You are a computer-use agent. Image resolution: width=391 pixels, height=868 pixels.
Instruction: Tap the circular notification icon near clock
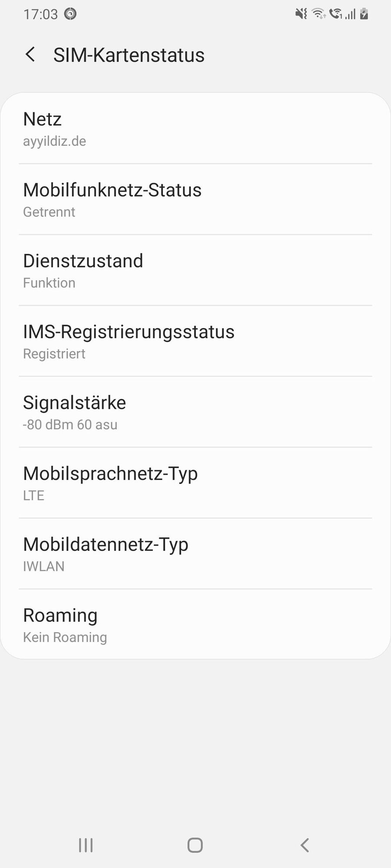tap(70, 14)
